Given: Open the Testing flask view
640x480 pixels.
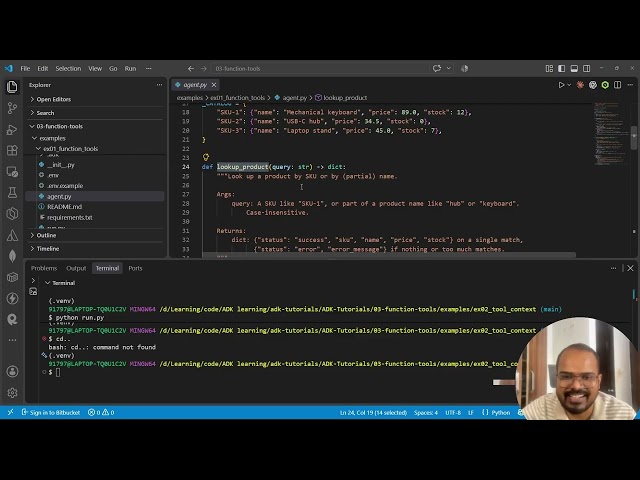Looking at the screenshot, I should 12,193.
